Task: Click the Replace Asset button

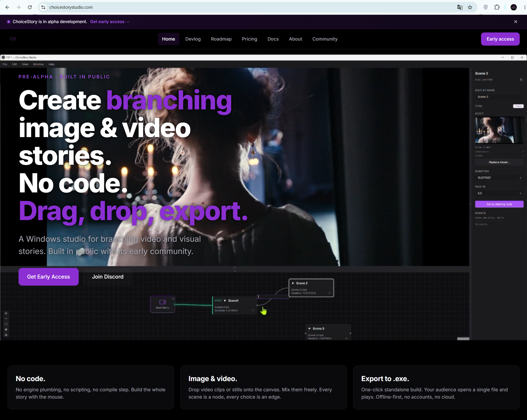Action: pyautogui.click(x=499, y=162)
